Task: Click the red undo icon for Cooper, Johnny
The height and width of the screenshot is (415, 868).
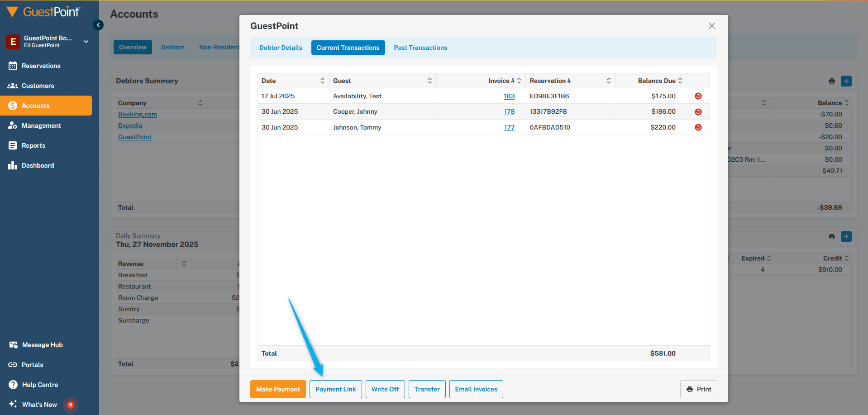Action: (x=698, y=112)
